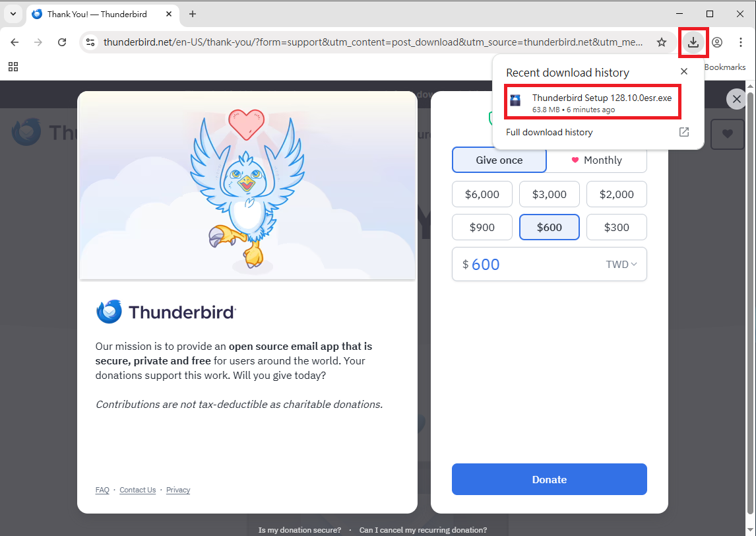Switch to Monthly donation frequency

[597, 160]
